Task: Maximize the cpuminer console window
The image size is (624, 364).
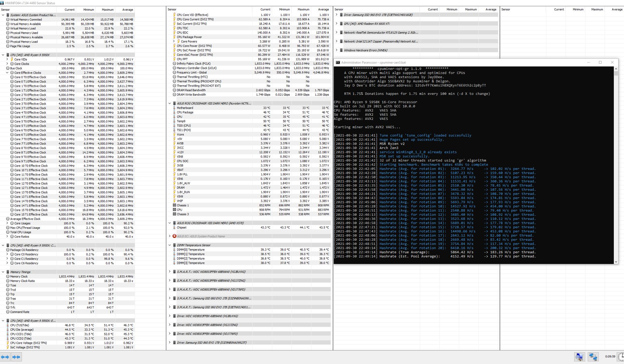Action: pos(600,62)
